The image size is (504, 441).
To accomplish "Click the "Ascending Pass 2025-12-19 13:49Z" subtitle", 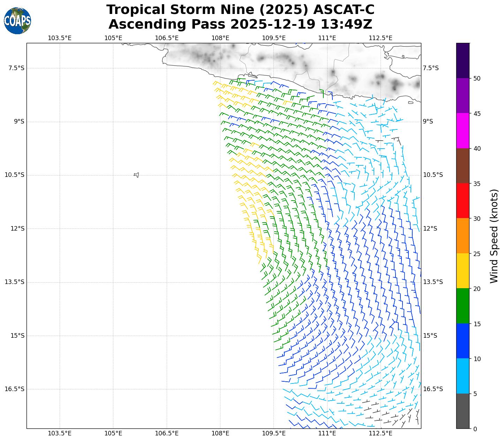I will click(240, 24).
